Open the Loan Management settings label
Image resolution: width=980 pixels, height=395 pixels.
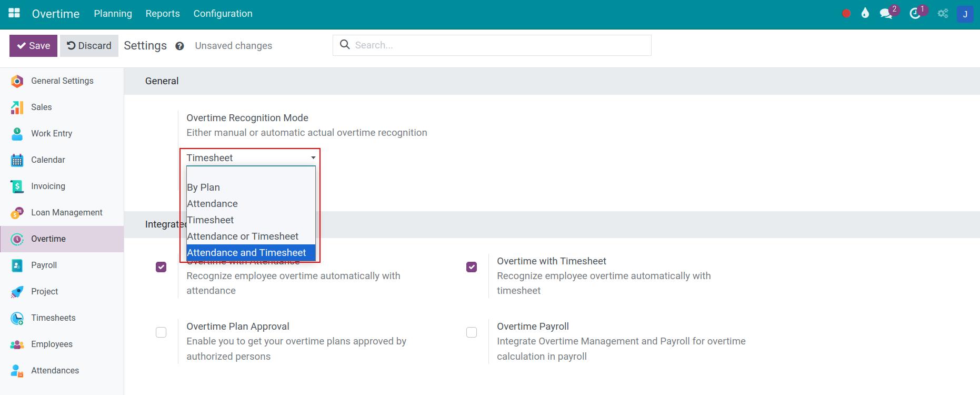67,213
